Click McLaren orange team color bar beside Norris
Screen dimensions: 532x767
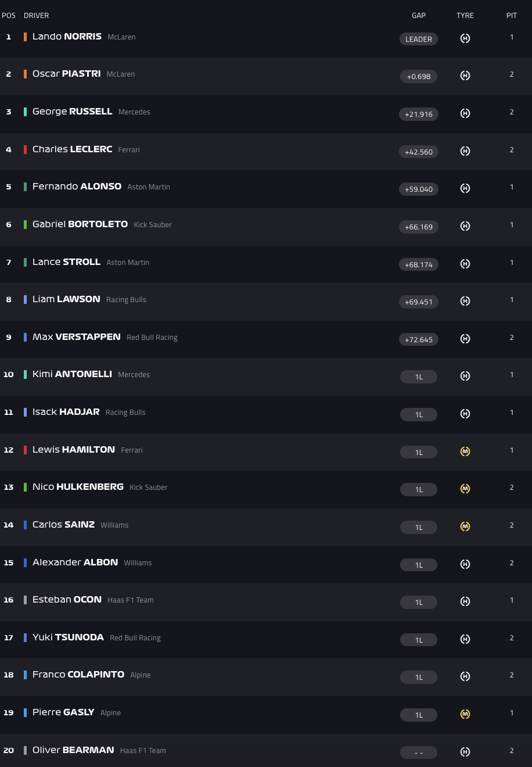(x=25, y=37)
